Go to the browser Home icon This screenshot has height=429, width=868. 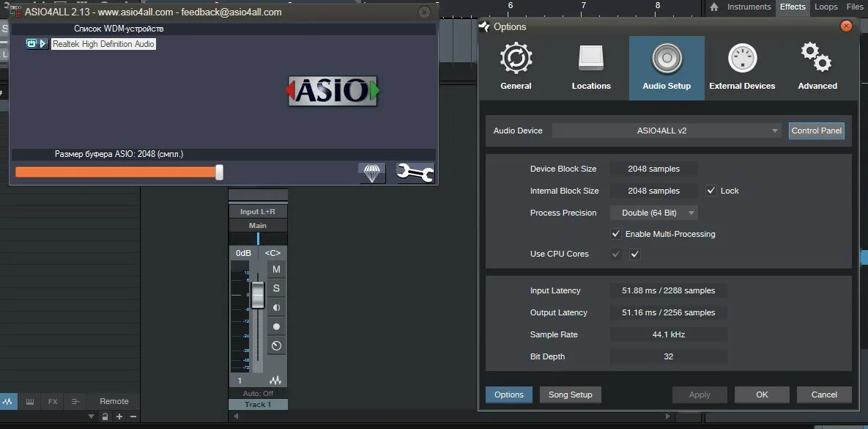pyautogui.click(x=714, y=7)
